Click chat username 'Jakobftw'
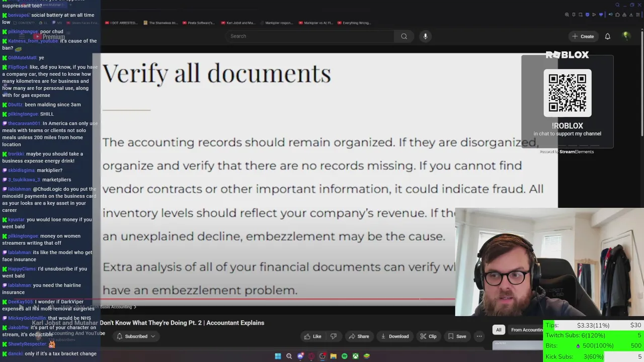Viewport: 644px width, 362px height. click(18, 328)
